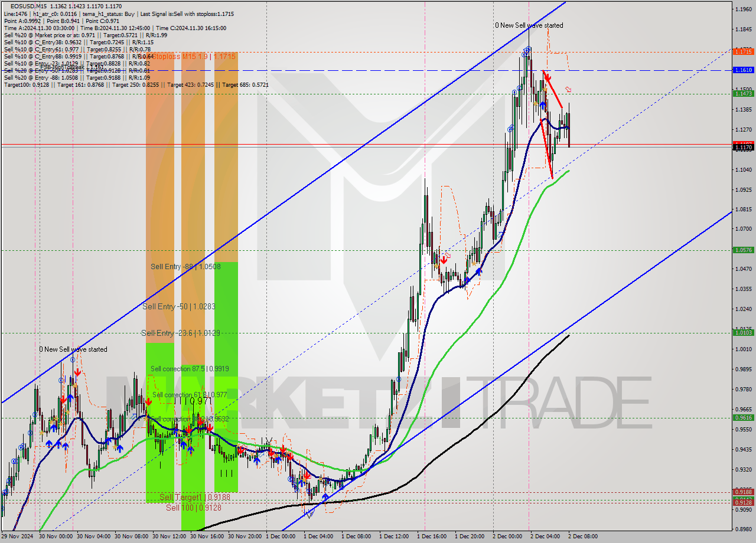The height and width of the screenshot is (543, 756).
Task: Click the '30 Nov 08:00' time label
Action: 132,537
